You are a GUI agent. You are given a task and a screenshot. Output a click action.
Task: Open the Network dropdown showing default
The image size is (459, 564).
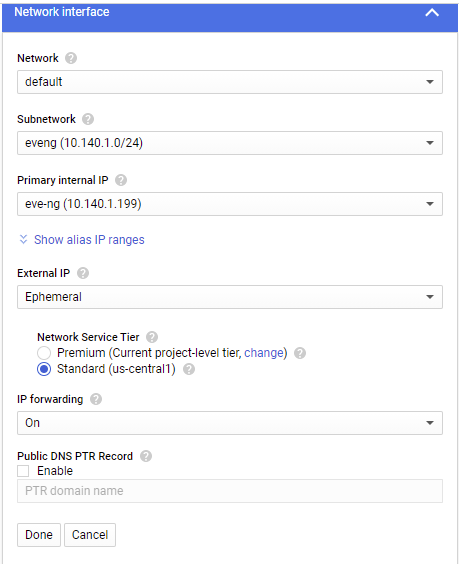tap(230, 82)
